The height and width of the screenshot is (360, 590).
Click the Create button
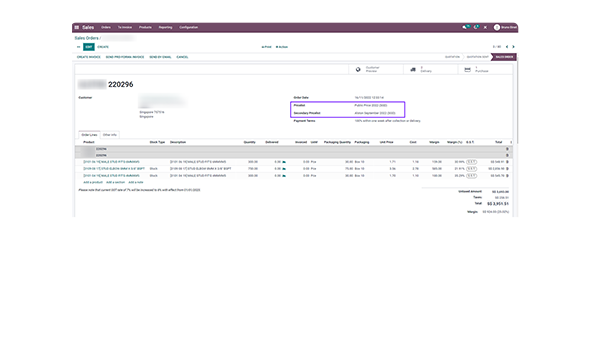[103, 47]
